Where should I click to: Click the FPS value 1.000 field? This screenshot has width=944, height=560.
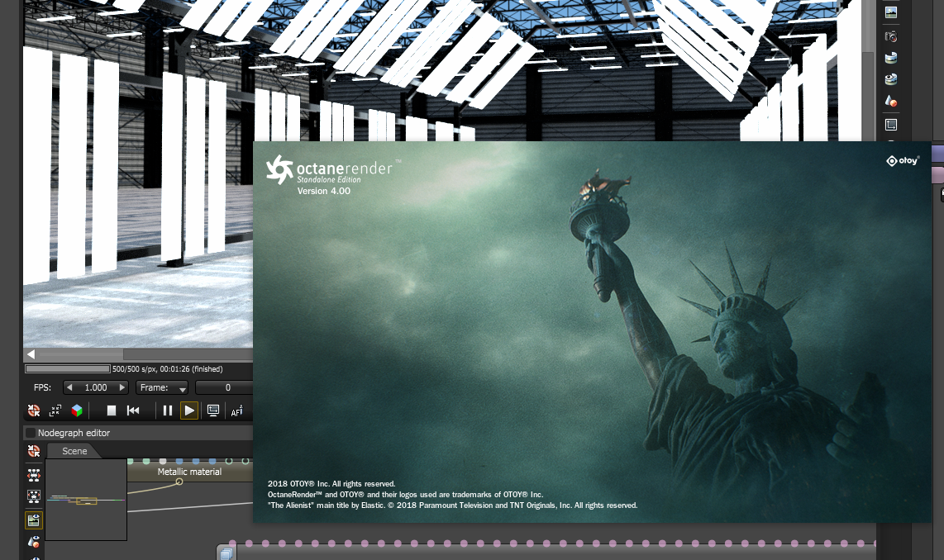pyautogui.click(x=96, y=387)
